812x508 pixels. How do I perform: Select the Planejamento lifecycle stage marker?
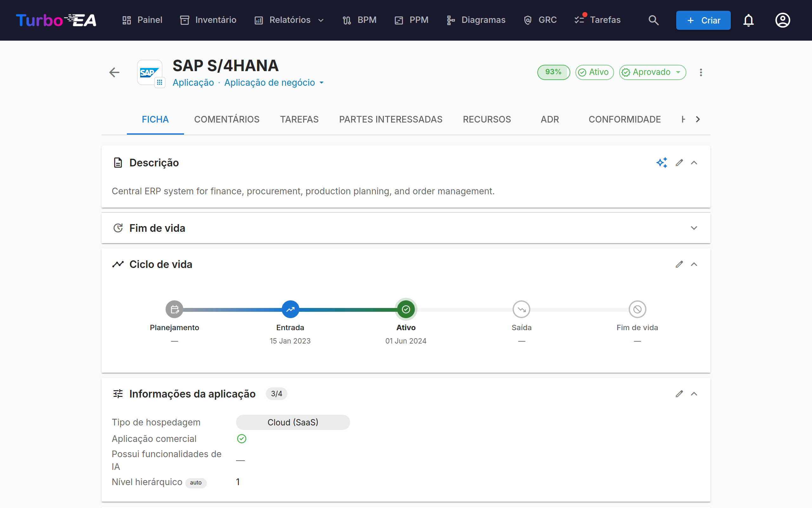tap(174, 309)
